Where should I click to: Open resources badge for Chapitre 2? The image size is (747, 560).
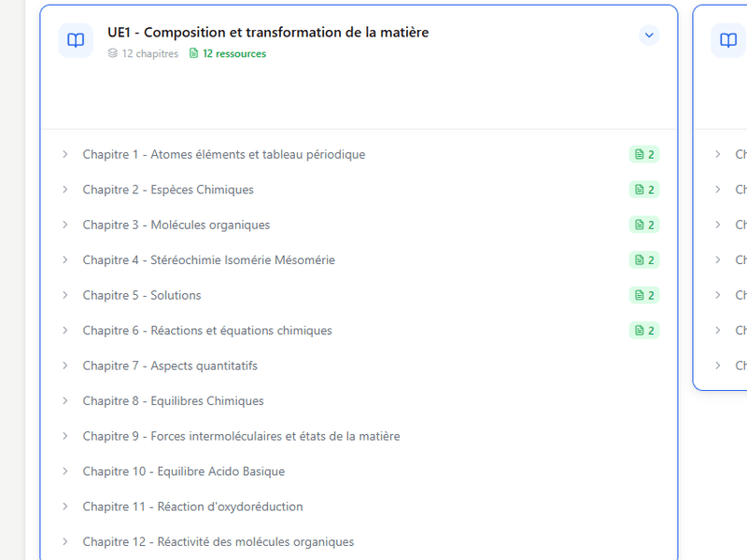click(x=644, y=189)
